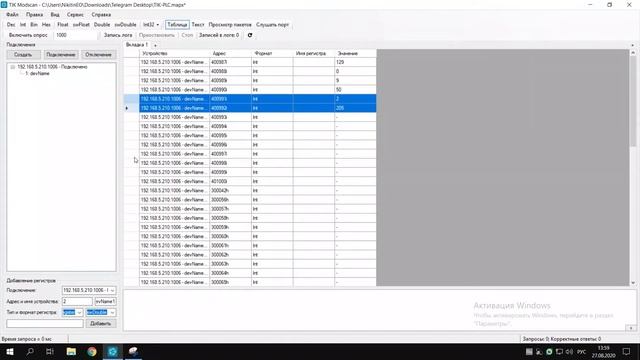Select address cell 401000
The image size is (640, 360).
click(x=231, y=181)
